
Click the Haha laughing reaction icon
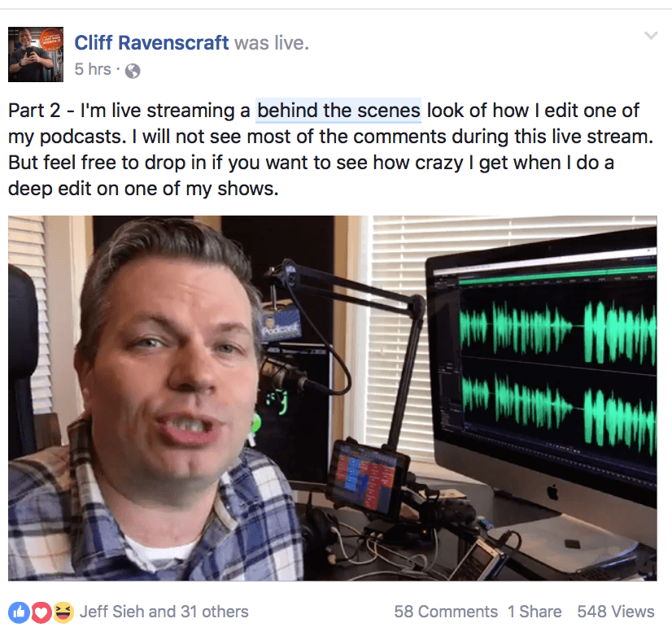tap(63, 612)
